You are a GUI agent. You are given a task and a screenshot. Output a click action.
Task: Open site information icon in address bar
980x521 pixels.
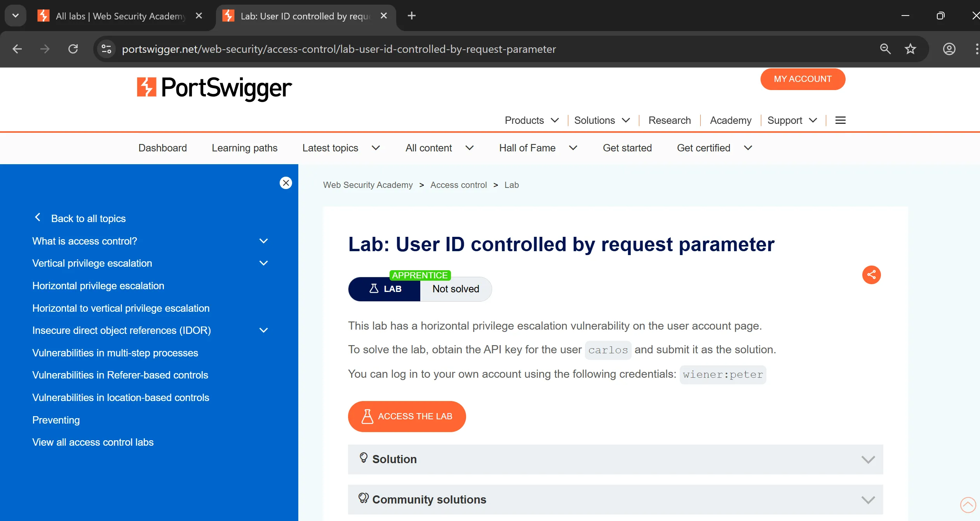pos(106,49)
